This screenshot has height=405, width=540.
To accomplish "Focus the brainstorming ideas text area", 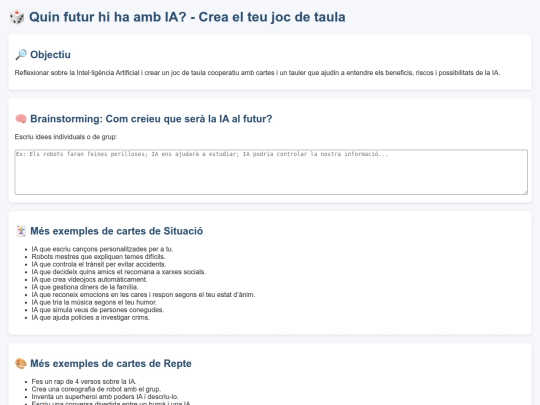I will [271, 172].
